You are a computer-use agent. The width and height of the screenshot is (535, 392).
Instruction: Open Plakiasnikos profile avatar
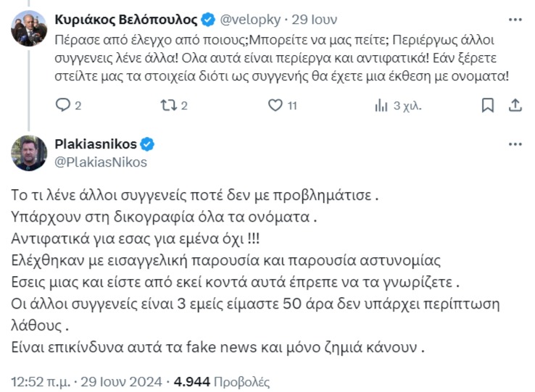(x=29, y=153)
